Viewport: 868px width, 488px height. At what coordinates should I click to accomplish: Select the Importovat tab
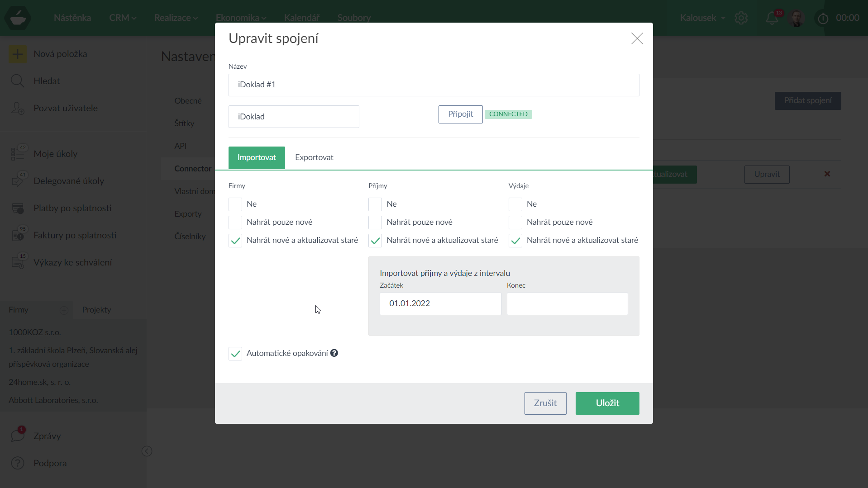coord(257,157)
